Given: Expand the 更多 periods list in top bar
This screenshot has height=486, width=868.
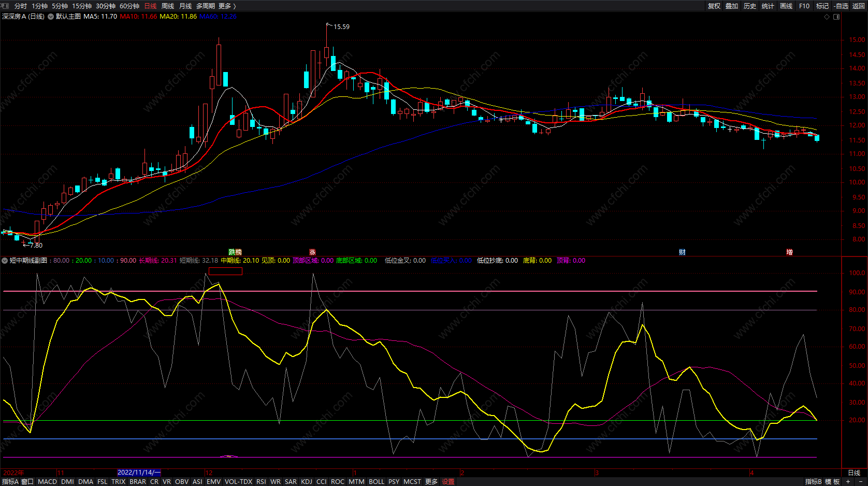Looking at the screenshot, I should point(227,6).
